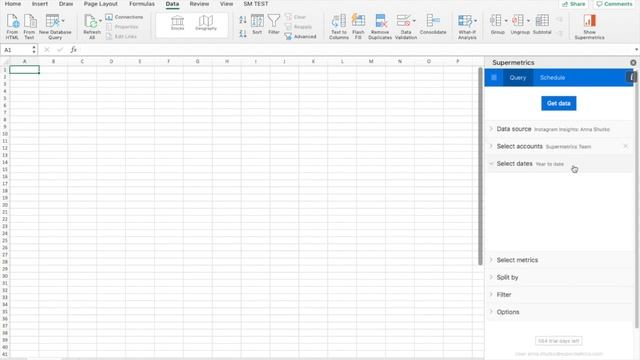Sort descending Z to A

243,33
